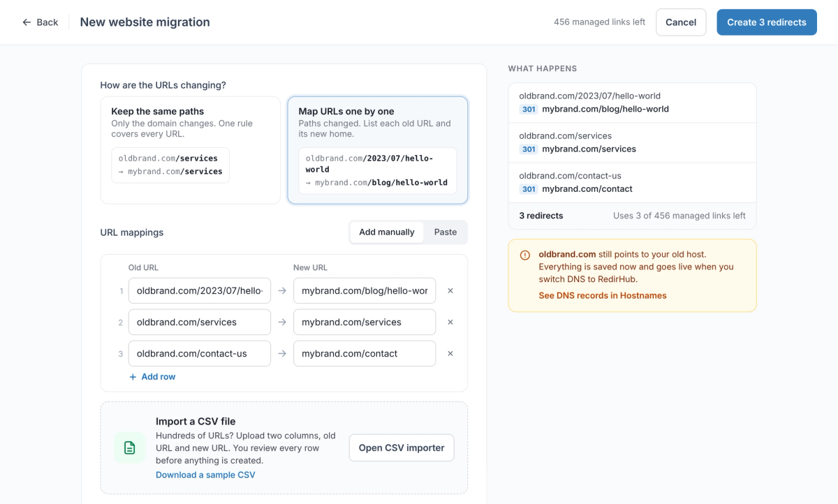Edit the first Old URL input field
Screen dimensions: 838x504
[x=200, y=290]
